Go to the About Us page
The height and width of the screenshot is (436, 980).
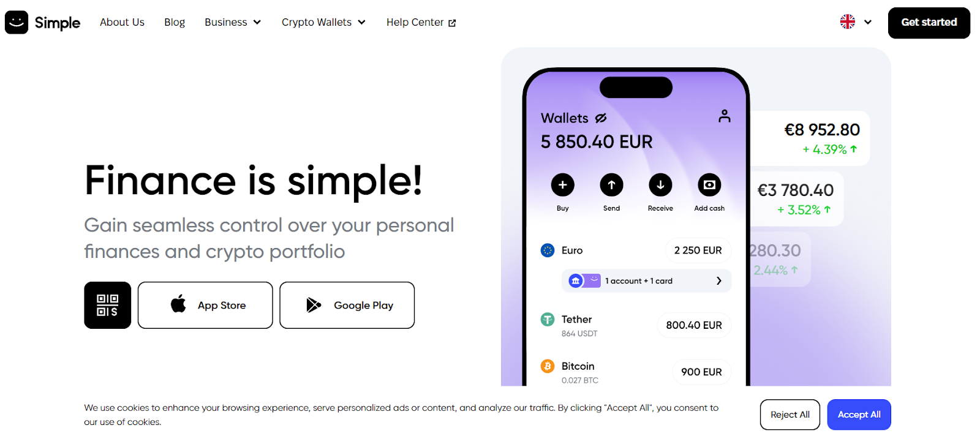point(123,23)
